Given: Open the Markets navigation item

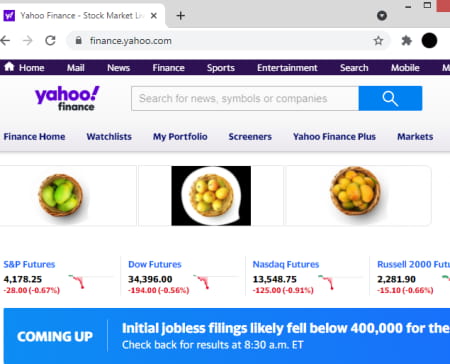Looking at the screenshot, I should click(x=415, y=137).
